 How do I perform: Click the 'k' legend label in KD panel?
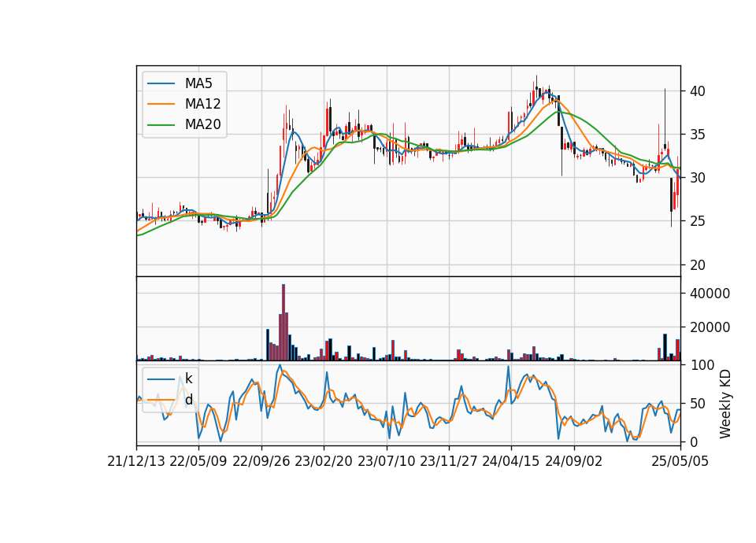pyautogui.click(x=188, y=379)
